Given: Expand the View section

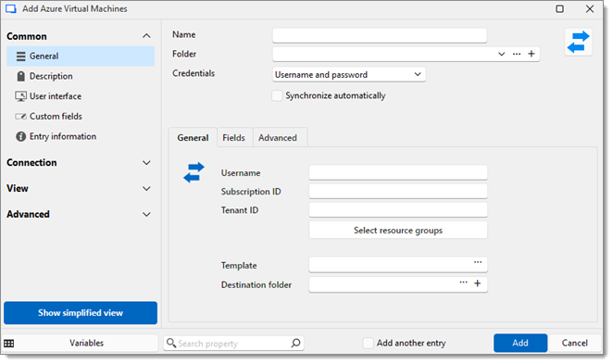Looking at the screenshot, I should click(146, 188).
